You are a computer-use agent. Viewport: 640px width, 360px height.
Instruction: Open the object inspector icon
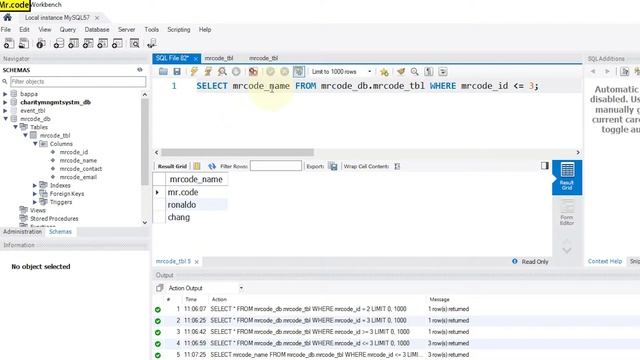(x=40, y=43)
